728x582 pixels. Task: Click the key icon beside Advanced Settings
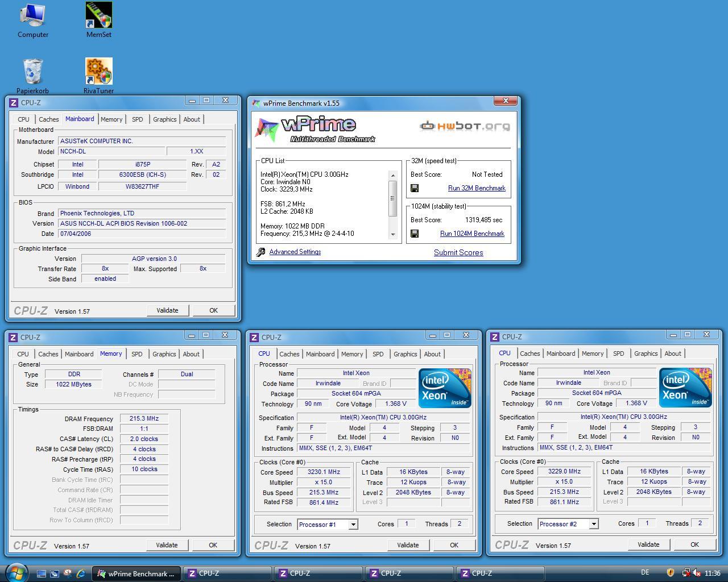260,252
